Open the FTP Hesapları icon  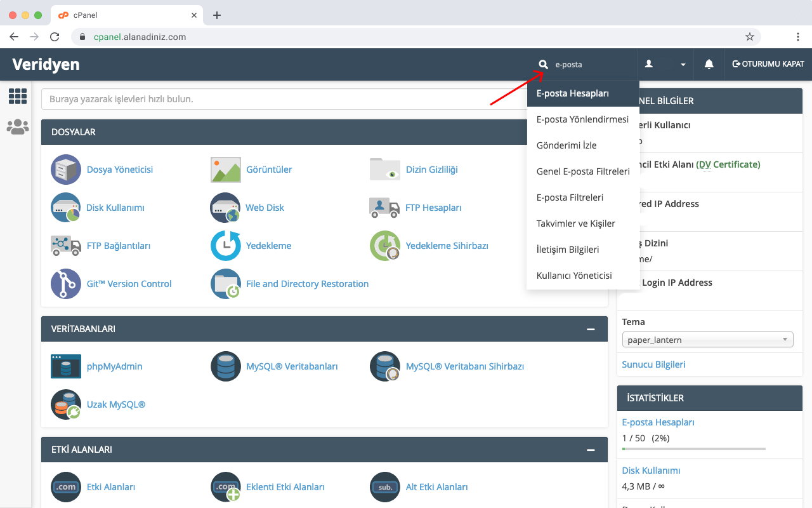point(384,208)
